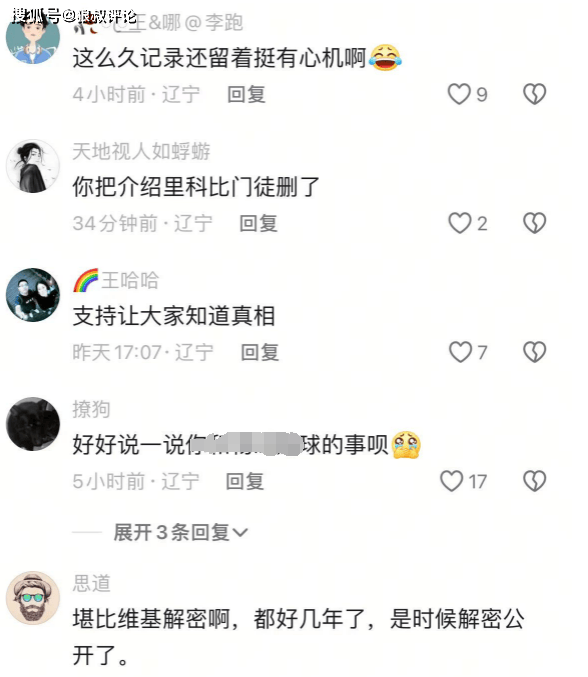Open 王哈哈's profile avatar photo

pyautogui.click(x=33, y=295)
